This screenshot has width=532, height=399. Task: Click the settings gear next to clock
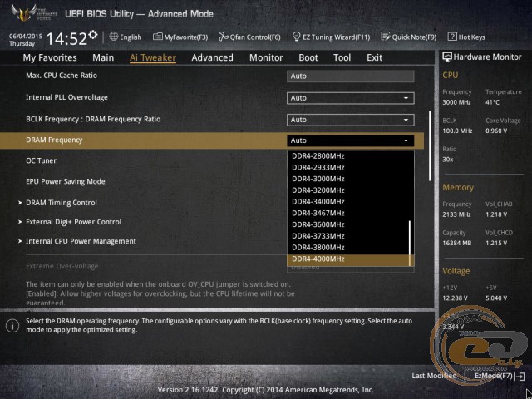click(x=92, y=34)
